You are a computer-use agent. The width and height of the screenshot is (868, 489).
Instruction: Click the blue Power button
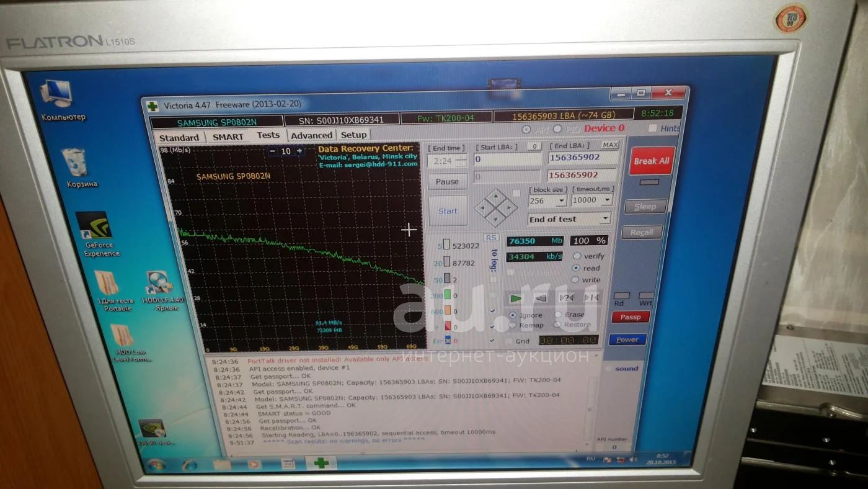click(627, 339)
